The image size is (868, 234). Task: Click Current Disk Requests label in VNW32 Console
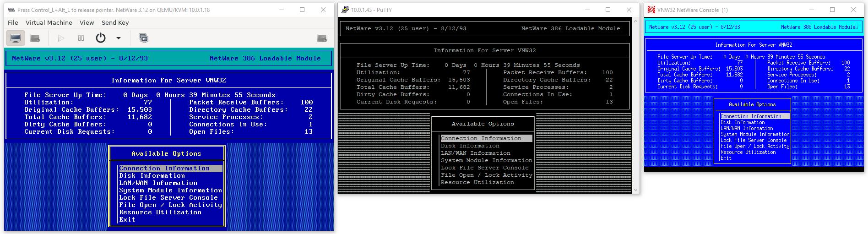click(x=688, y=87)
